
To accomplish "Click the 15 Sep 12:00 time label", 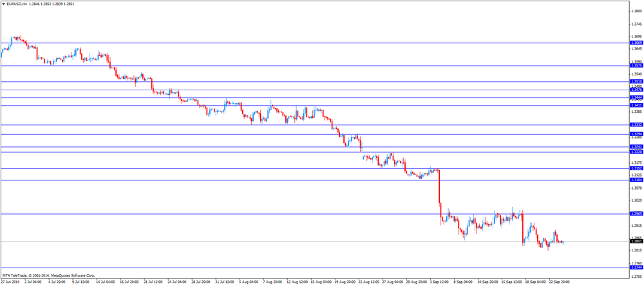I will tap(511, 282).
